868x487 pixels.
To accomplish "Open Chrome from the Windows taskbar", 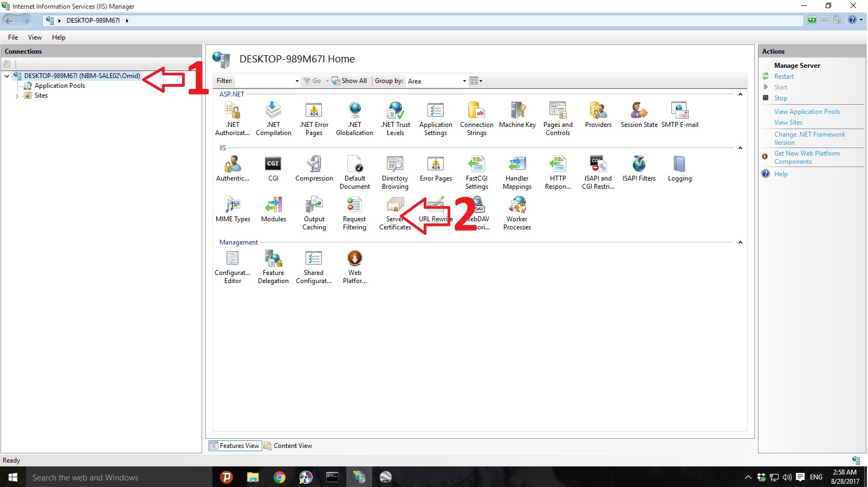I will pos(279,477).
